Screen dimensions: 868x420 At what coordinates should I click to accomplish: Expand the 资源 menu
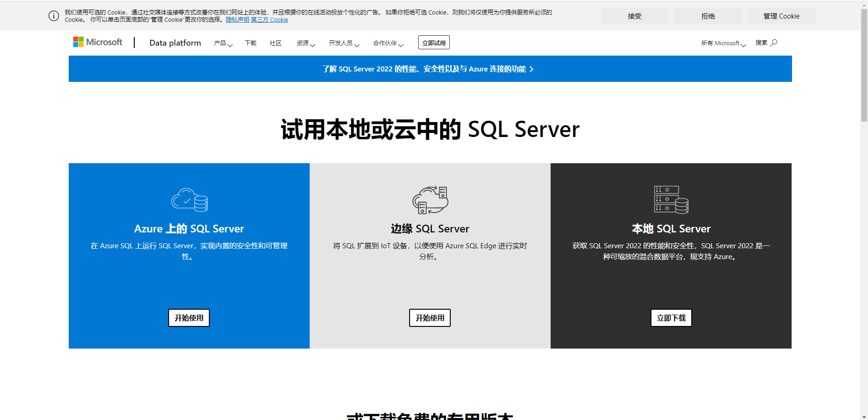click(x=306, y=43)
